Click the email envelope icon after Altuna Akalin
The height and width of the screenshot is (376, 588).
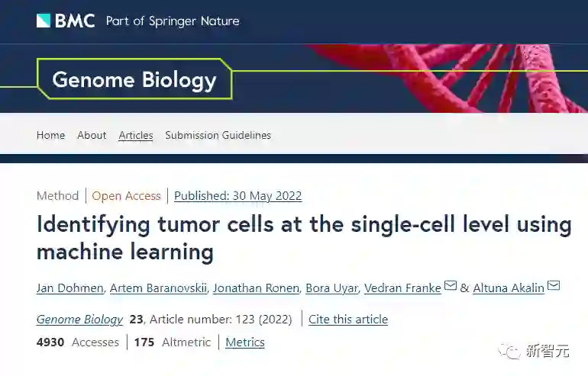(554, 286)
